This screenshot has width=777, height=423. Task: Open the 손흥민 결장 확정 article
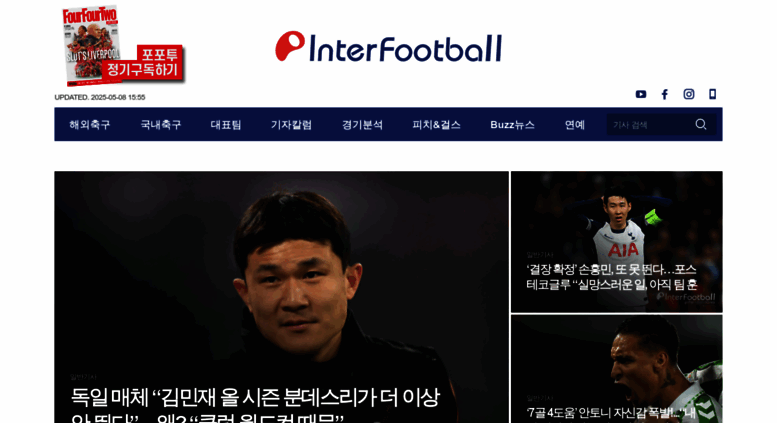(x=612, y=277)
